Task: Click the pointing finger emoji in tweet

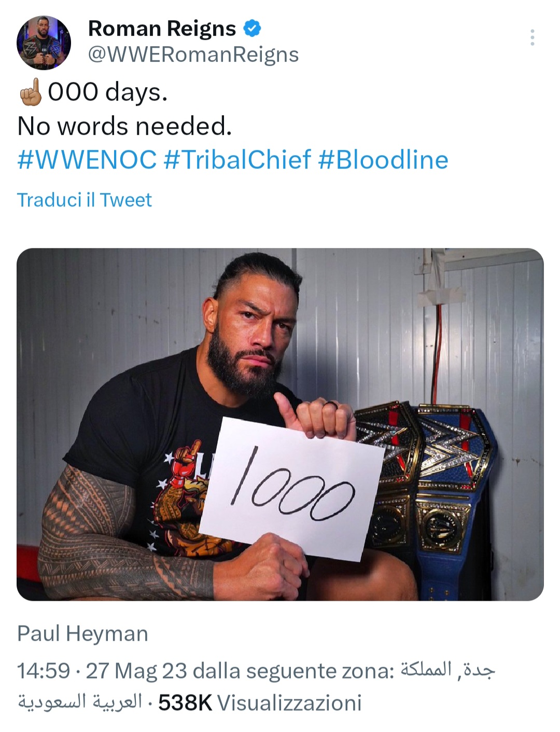Action: [31, 92]
